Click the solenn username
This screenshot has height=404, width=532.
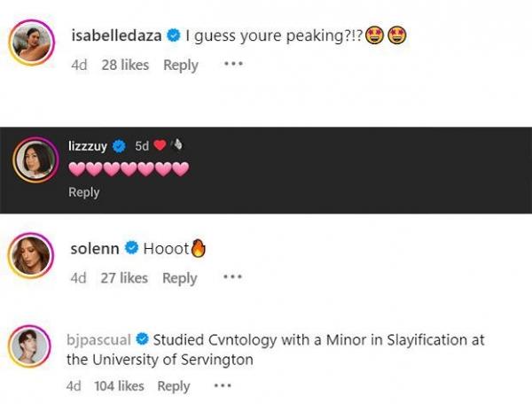click(x=94, y=249)
